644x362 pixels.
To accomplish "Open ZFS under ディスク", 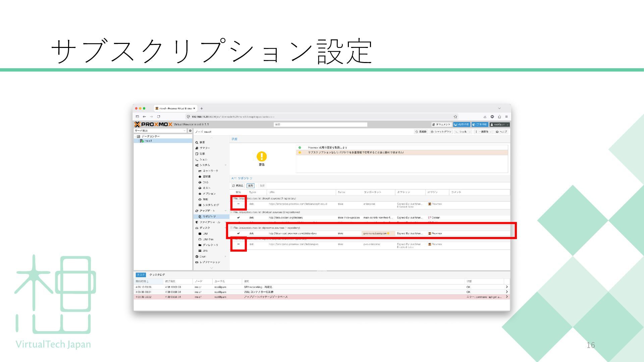I will coord(205,251).
